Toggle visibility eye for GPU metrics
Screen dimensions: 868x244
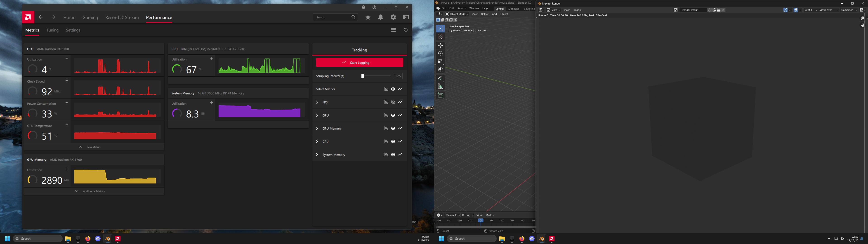point(393,115)
